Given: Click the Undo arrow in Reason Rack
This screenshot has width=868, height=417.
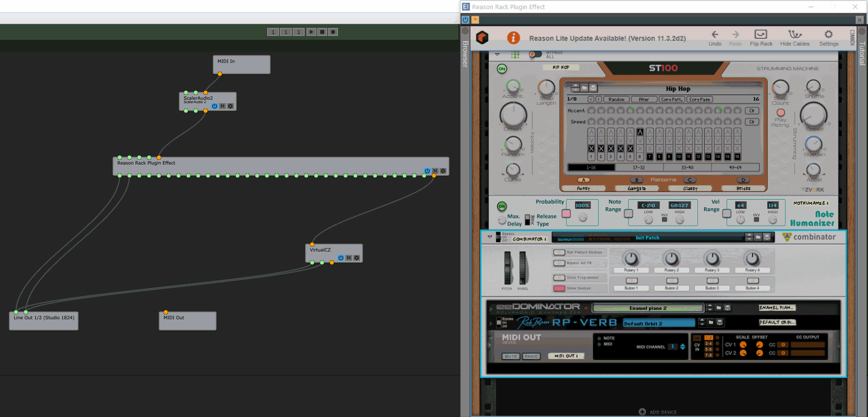Looking at the screenshot, I should tap(715, 34).
